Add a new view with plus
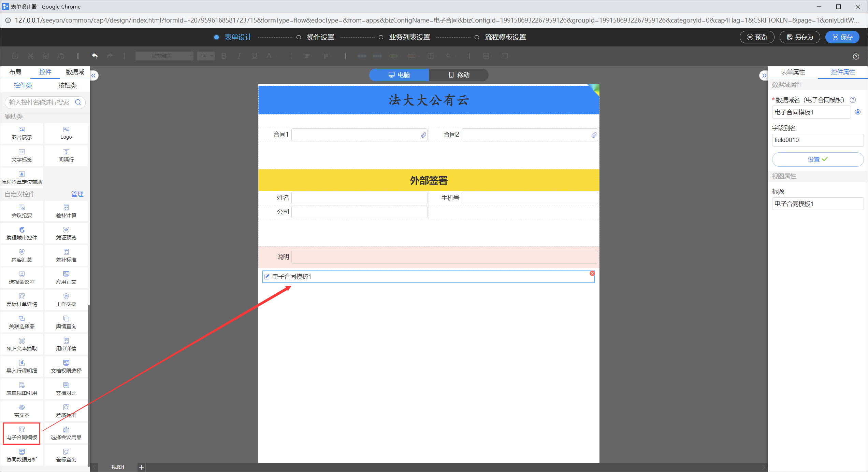The height and width of the screenshot is (472, 868). coord(142,467)
